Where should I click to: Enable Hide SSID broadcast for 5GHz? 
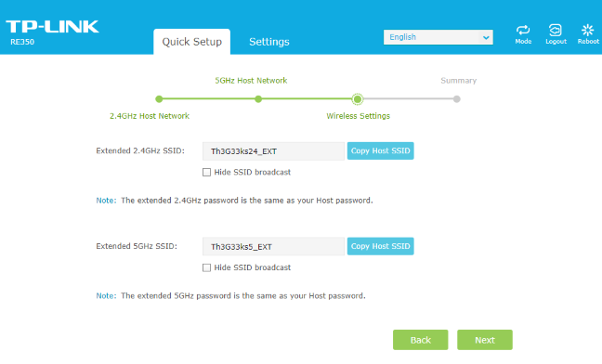[x=206, y=267]
